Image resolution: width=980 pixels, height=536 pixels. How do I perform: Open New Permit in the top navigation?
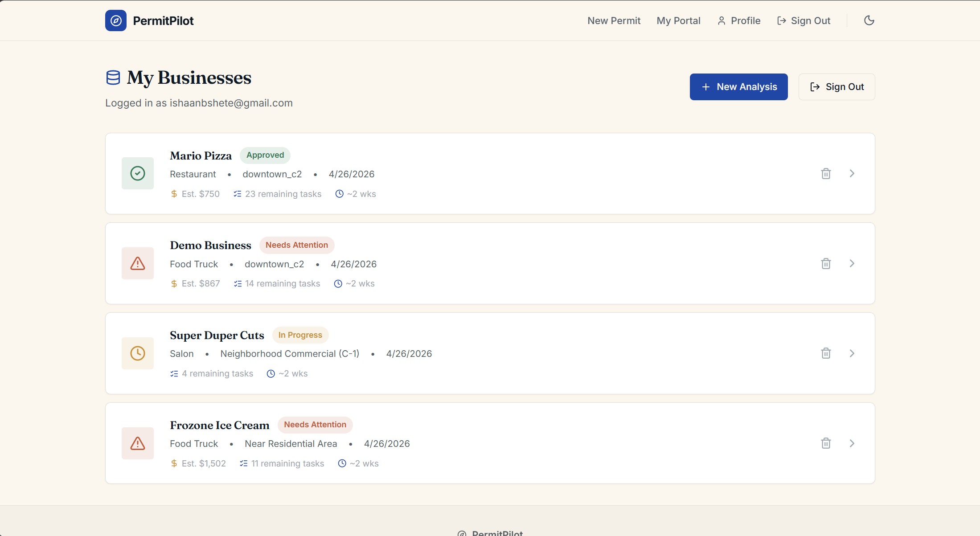point(614,20)
